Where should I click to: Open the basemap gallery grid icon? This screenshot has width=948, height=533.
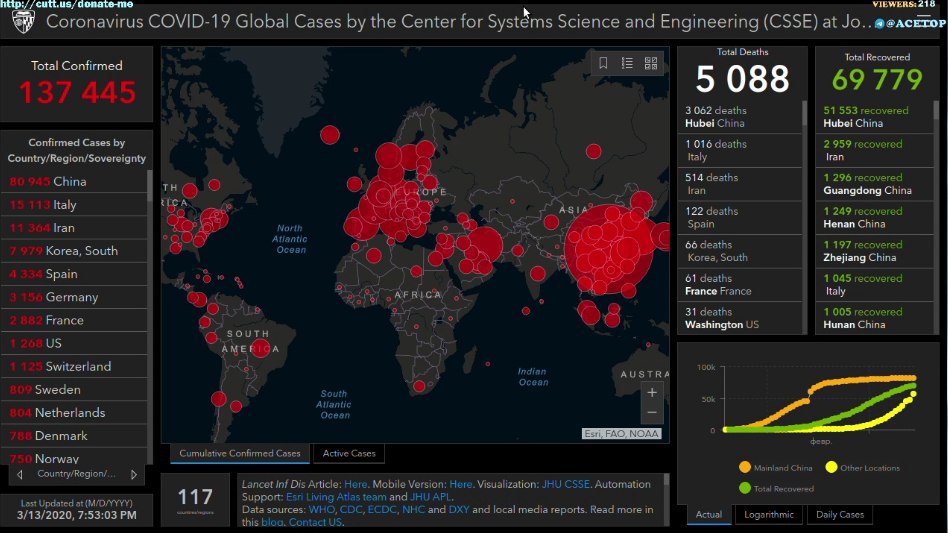(651, 63)
